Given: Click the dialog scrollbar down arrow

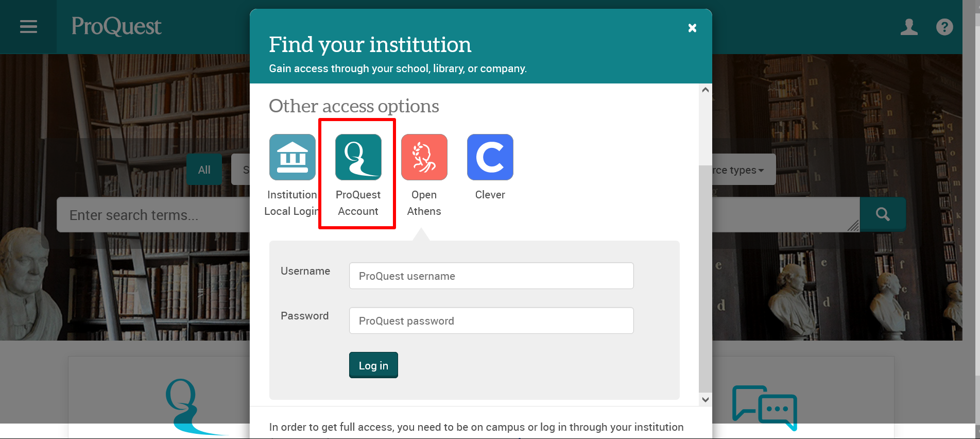Looking at the screenshot, I should (x=706, y=399).
